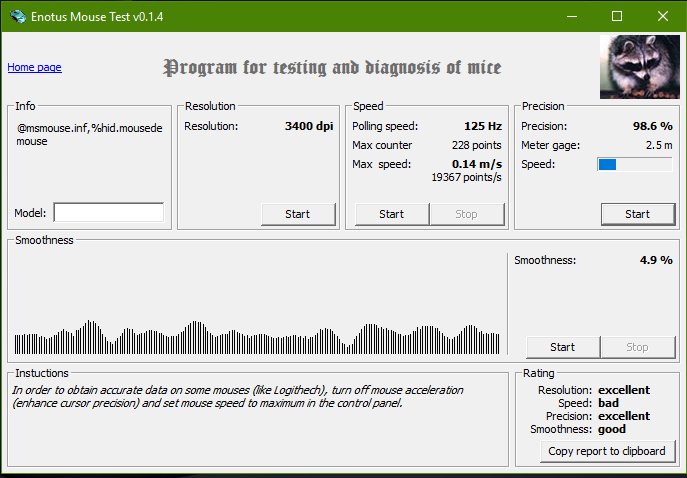Minimize the Enotus Mouse Test window
The image size is (687, 478).
tap(571, 16)
